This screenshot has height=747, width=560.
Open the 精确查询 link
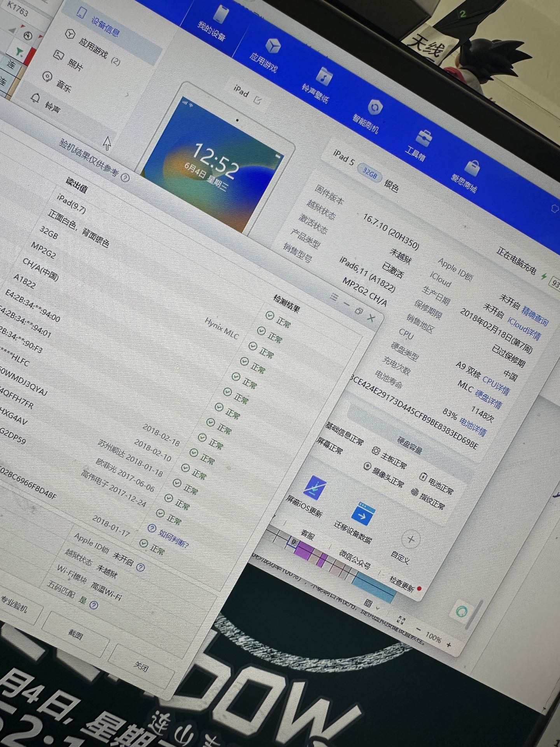(535, 316)
